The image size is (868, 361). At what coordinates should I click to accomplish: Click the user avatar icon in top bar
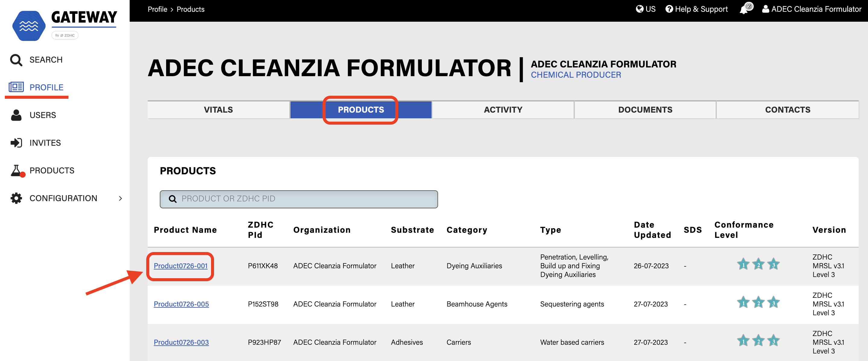765,9
